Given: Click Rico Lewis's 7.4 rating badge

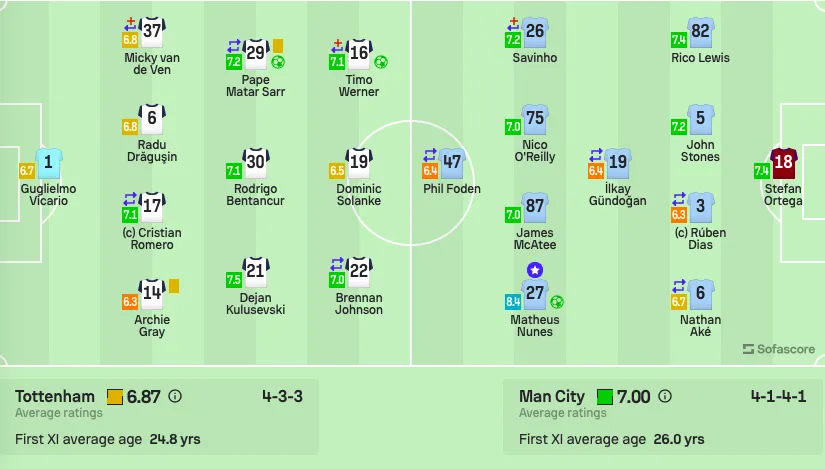Looking at the screenshot, I should coord(678,39).
